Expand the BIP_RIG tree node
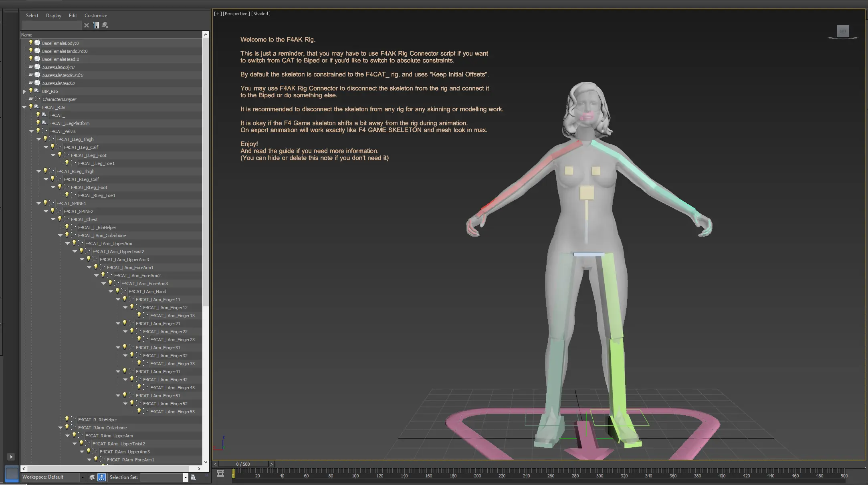Image resolution: width=868 pixels, height=485 pixels. click(25, 91)
